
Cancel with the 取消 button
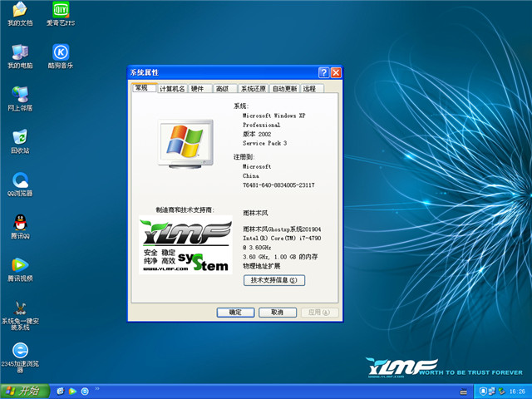pyautogui.click(x=278, y=313)
